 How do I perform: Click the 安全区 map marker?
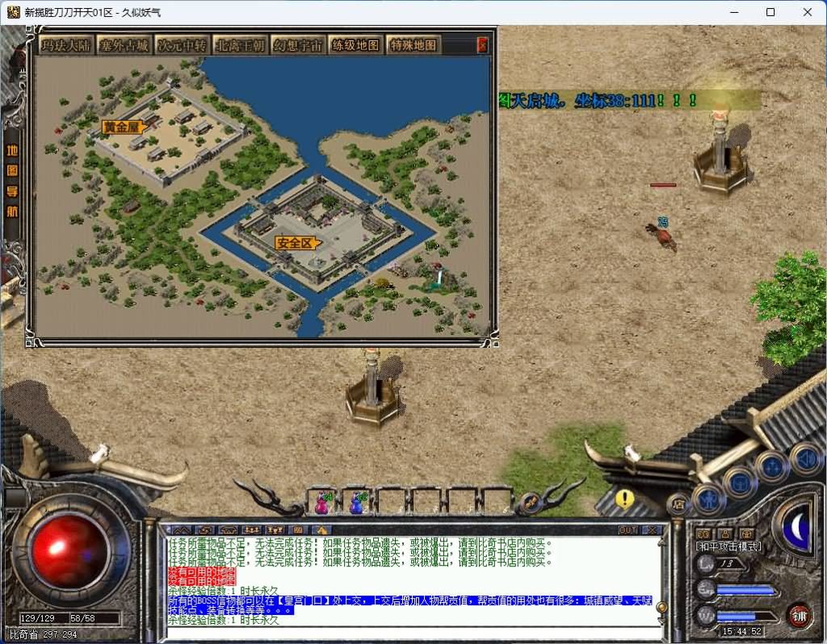pyautogui.click(x=295, y=243)
